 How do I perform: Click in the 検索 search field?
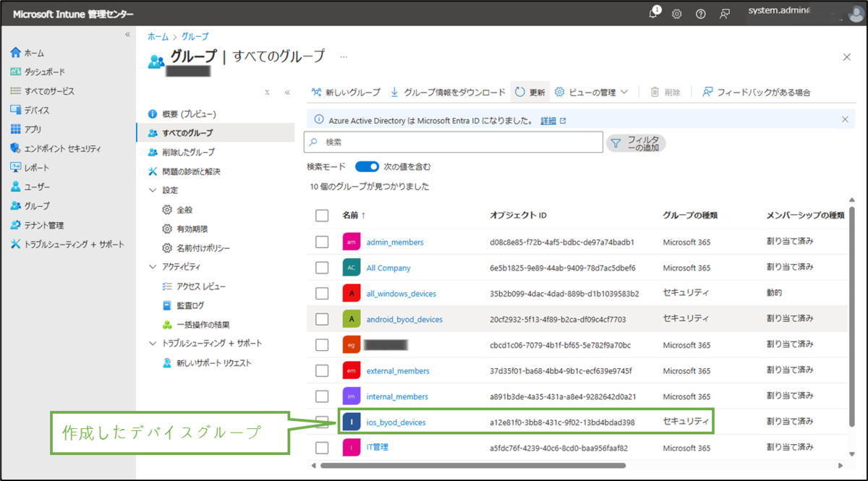coord(454,142)
